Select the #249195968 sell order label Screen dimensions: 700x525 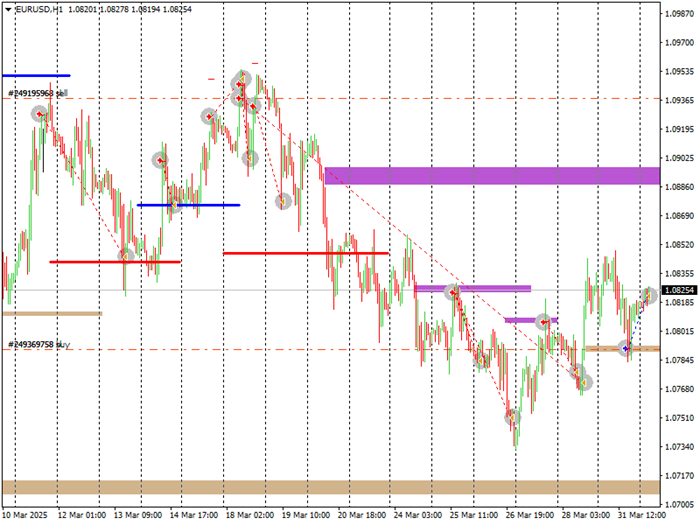coord(36,93)
